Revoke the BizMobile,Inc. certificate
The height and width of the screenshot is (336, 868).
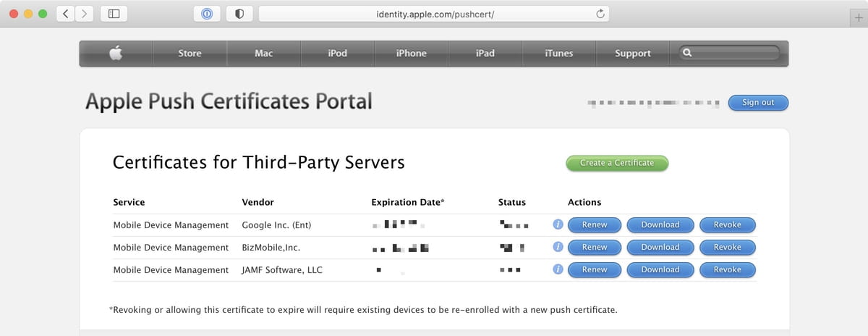pos(727,247)
